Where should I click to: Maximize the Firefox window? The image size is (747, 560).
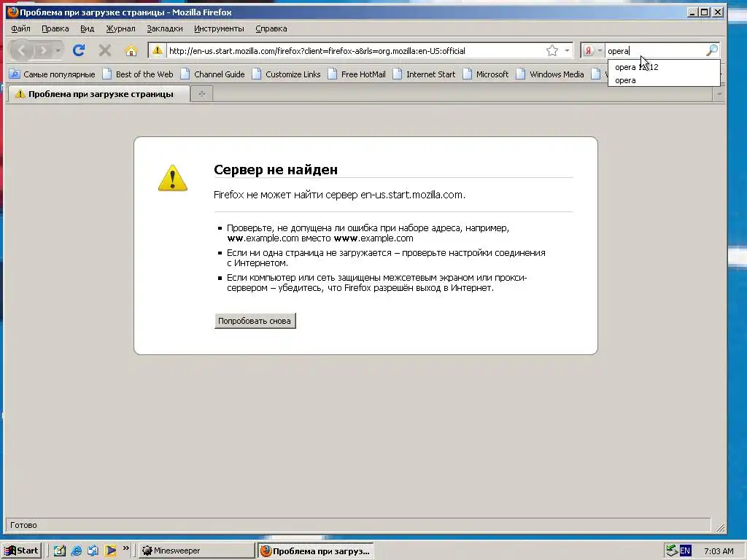705,12
